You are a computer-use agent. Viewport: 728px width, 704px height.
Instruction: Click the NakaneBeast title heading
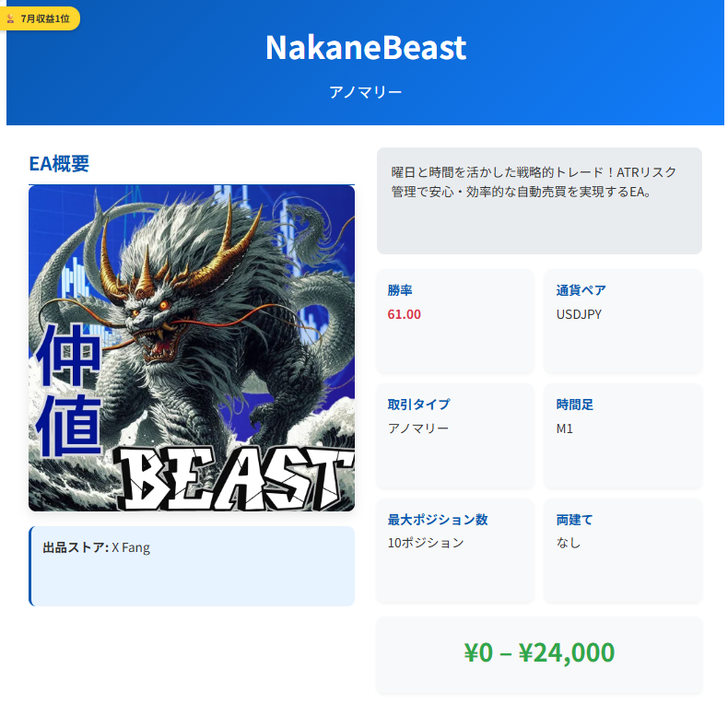point(366,47)
